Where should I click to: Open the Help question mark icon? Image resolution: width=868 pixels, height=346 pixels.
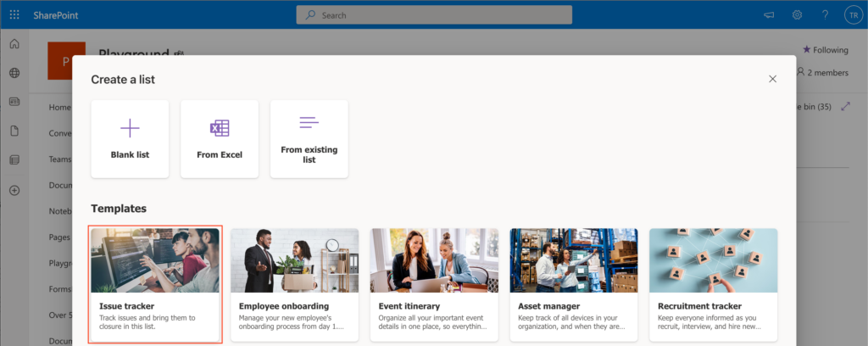coord(826,15)
